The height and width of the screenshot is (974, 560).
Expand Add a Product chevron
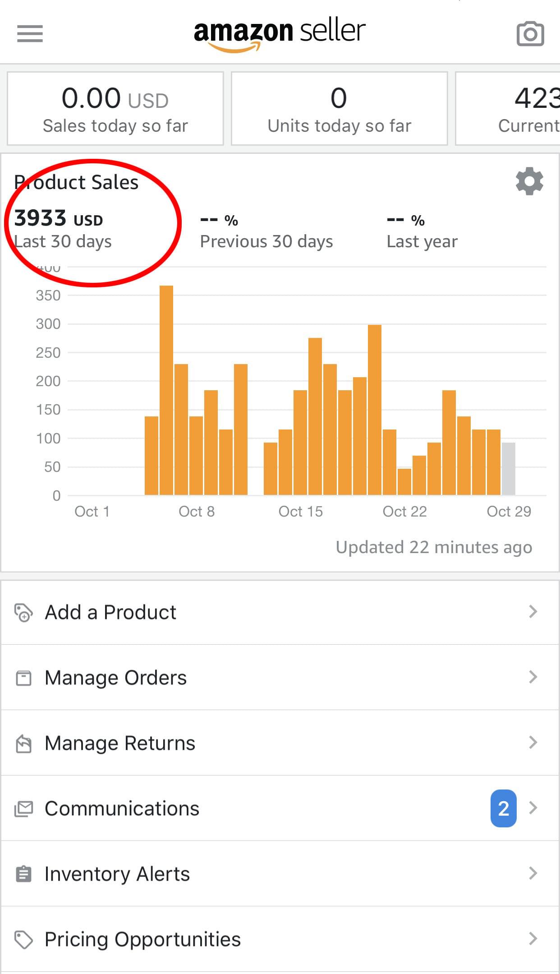coord(533,612)
